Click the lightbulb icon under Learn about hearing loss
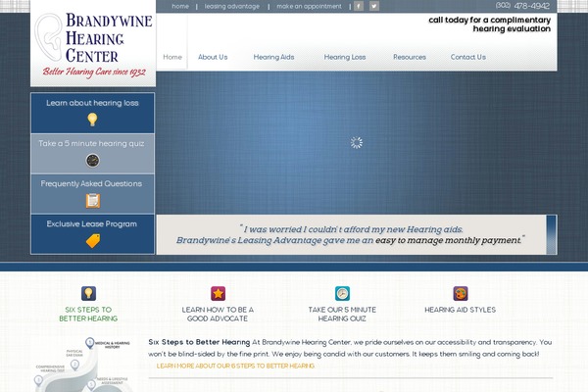The width and height of the screenshot is (588, 392). [x=92, y=120]
